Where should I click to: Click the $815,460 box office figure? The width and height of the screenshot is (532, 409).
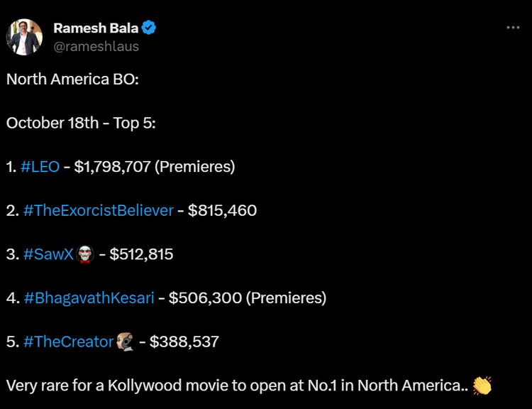click(222, 210)
